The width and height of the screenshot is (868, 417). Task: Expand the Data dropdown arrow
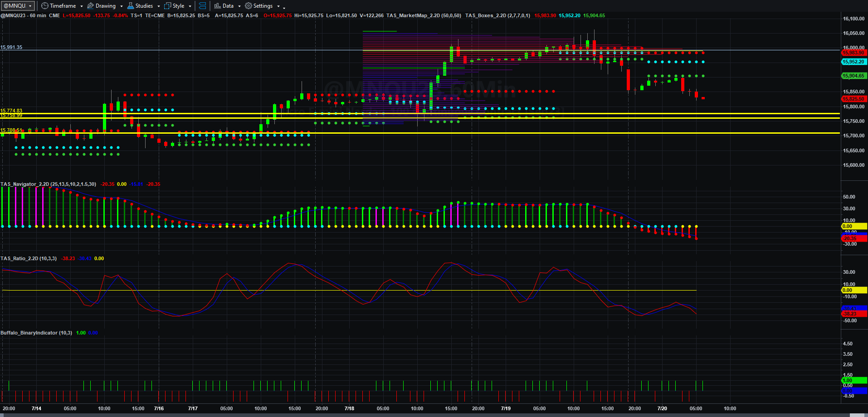pos(239,6)
